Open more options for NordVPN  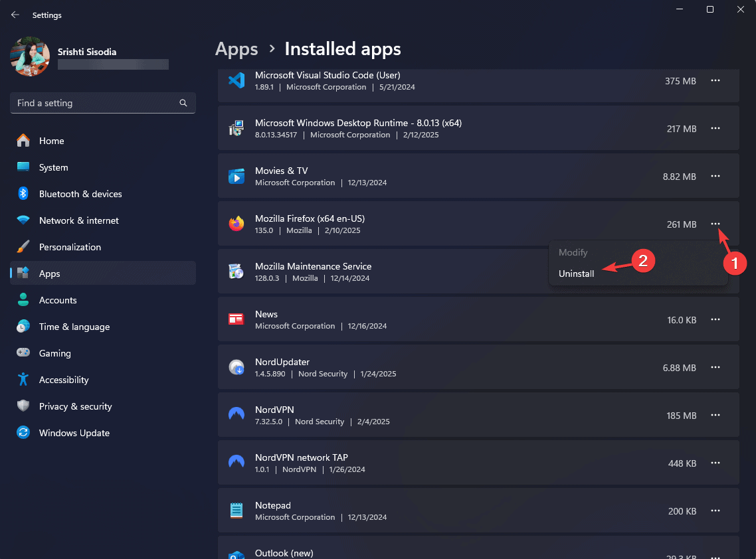(715, 416)
